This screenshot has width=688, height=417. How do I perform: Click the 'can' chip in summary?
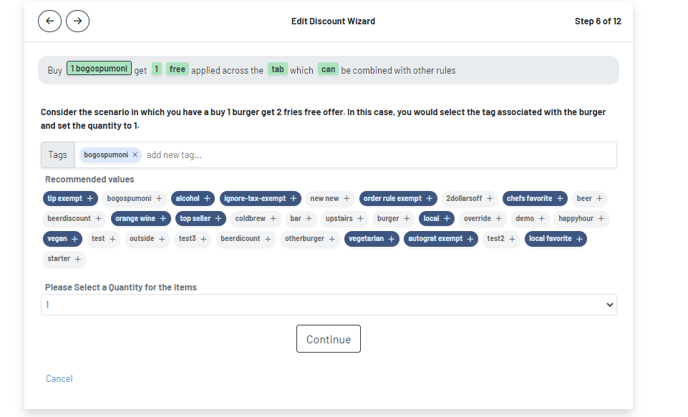click(x=328, y=69)
